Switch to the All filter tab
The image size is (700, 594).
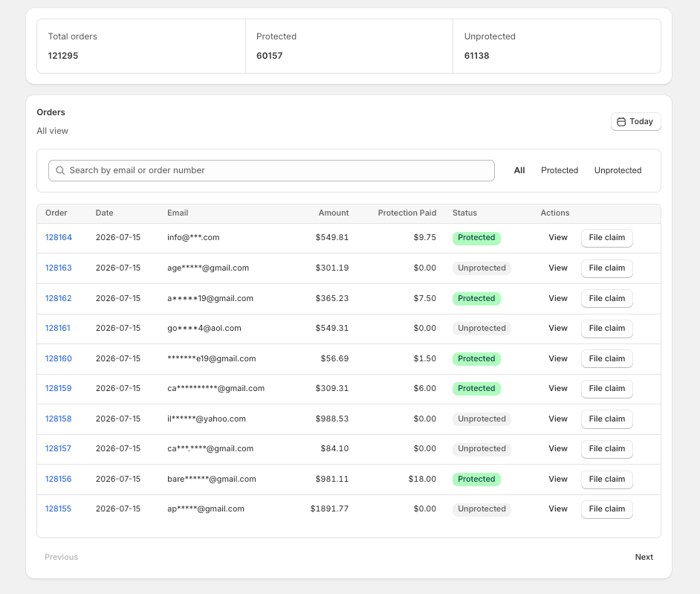click(x=519, y=170)
